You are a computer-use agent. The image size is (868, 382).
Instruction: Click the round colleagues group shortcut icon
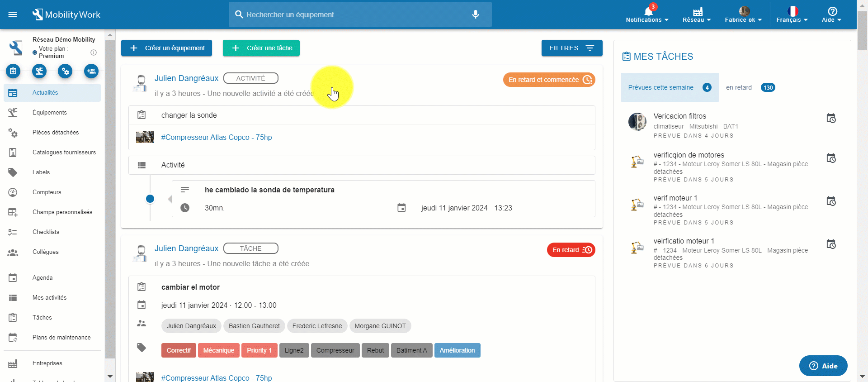click(91, 71)
